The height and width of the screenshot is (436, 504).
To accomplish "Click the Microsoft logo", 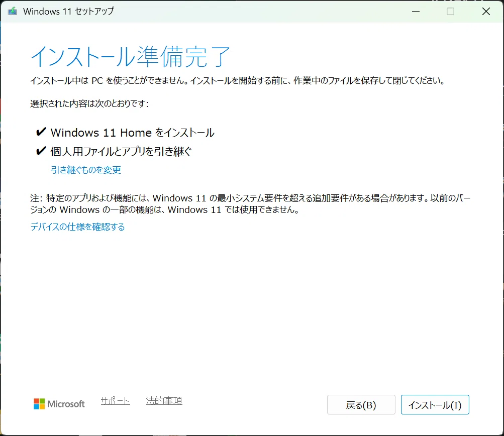I will (x=59, y=404).
